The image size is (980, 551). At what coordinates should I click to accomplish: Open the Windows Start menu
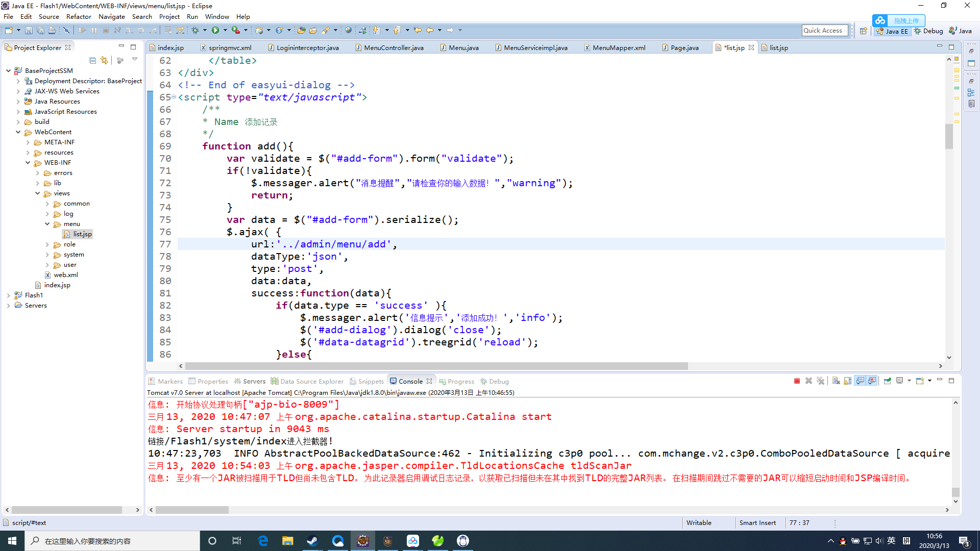click(12, 541)
